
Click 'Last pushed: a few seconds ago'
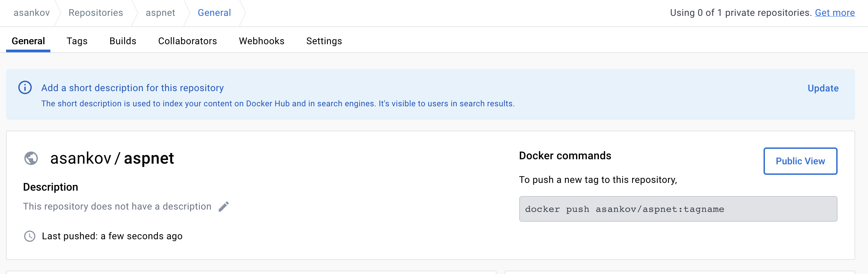click(x=112, y=236)
